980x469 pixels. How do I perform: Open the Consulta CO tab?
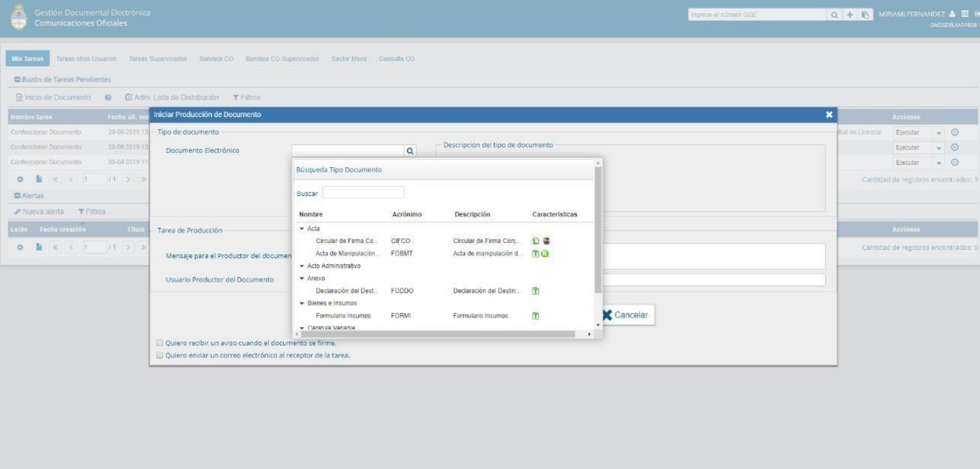click(397, 59)
